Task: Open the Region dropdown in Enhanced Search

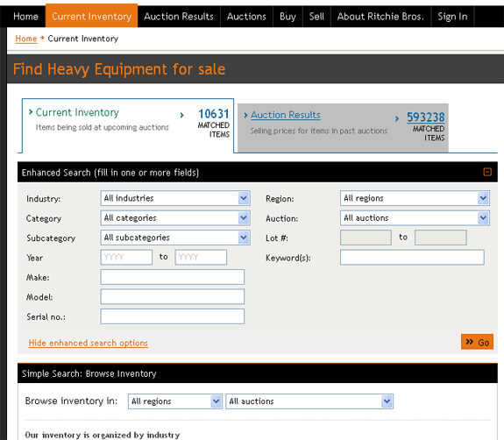Action: click(415, 198)
